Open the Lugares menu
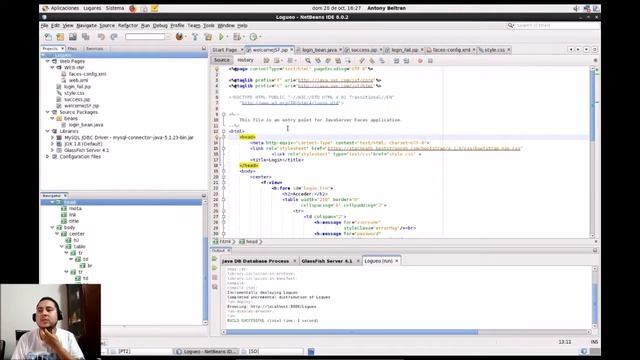The image size is (640, 360). (x=92, y=8)
